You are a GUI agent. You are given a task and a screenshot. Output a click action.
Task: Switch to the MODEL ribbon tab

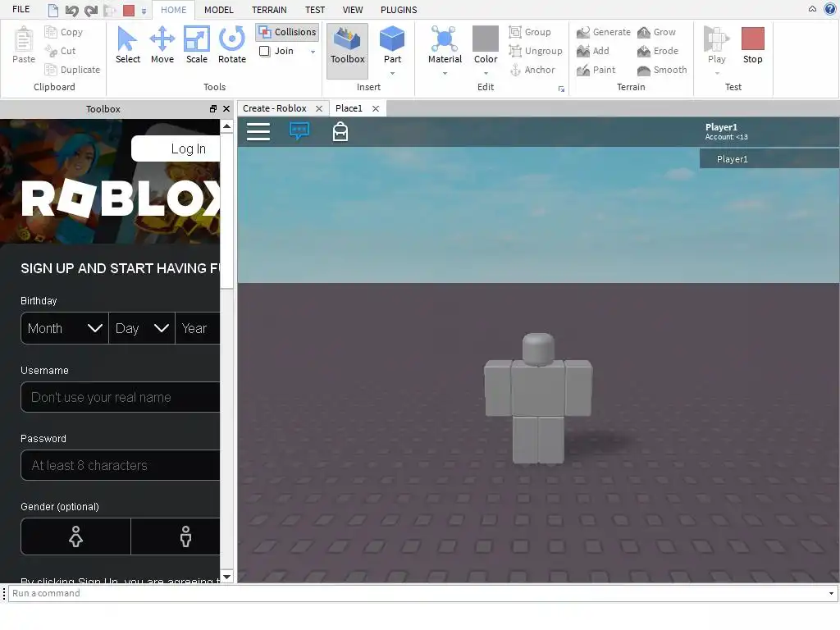218,10
